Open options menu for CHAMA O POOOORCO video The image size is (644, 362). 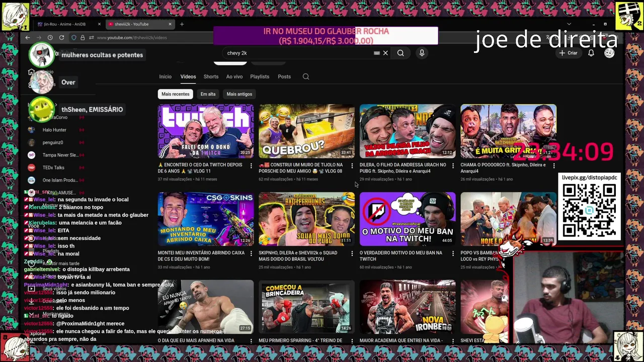point(553,165)
